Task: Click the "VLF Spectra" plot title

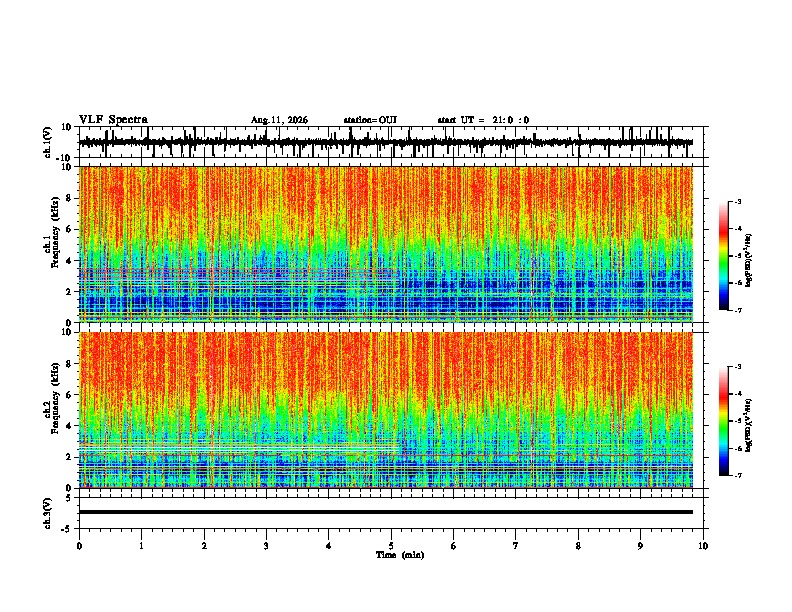Action: pos(113,120)
